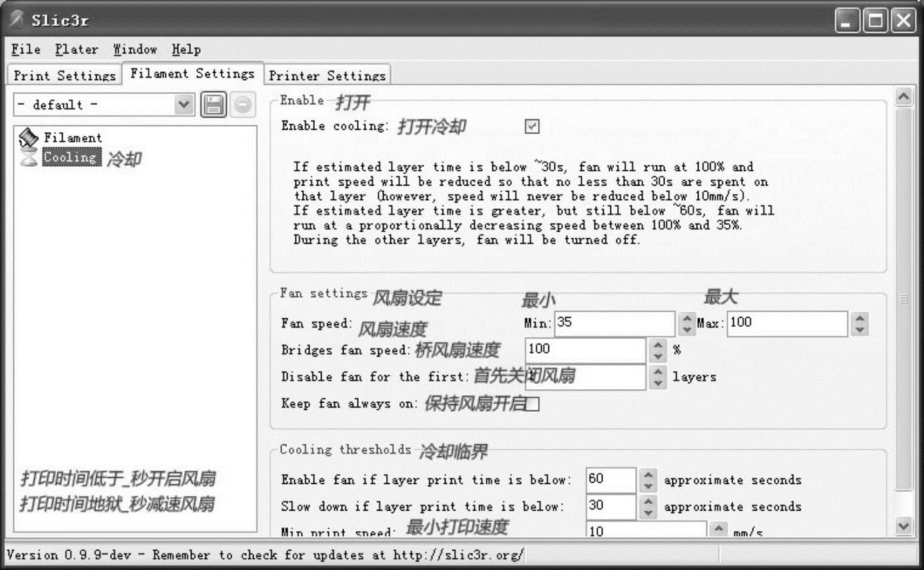Click the Min print speed field showing 10
Viewport: 924px width, 570px height.
pos(646,530)
